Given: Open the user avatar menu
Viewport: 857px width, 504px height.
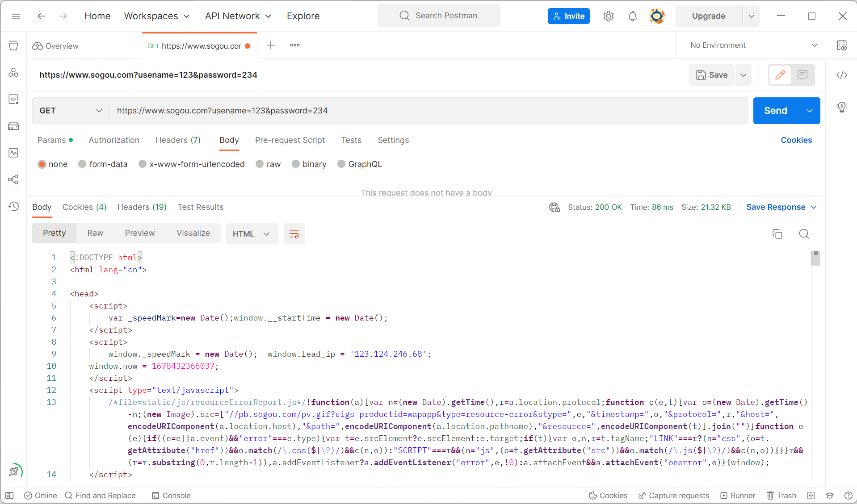Looking at the screenshot, I should 657,16.
